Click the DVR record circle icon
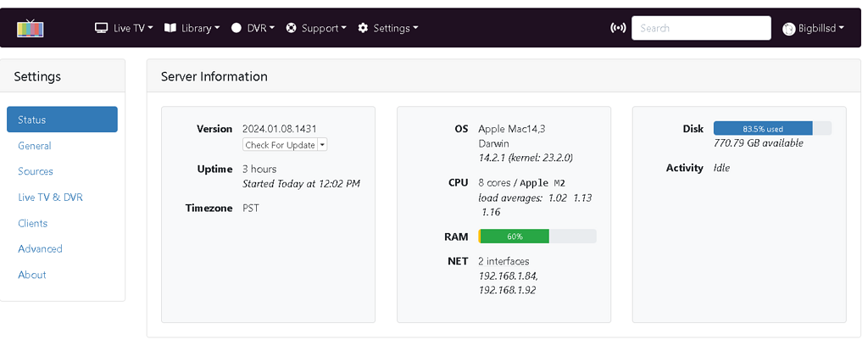 236,28
